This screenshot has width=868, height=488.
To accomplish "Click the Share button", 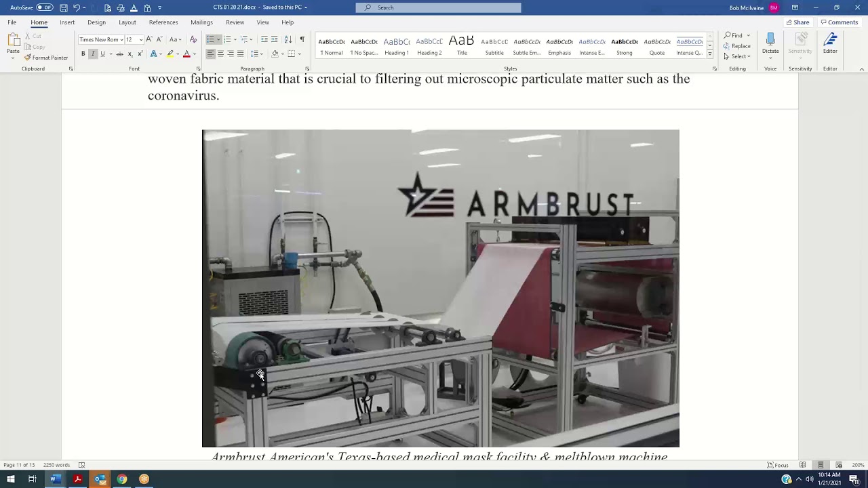I will (797, 22).
